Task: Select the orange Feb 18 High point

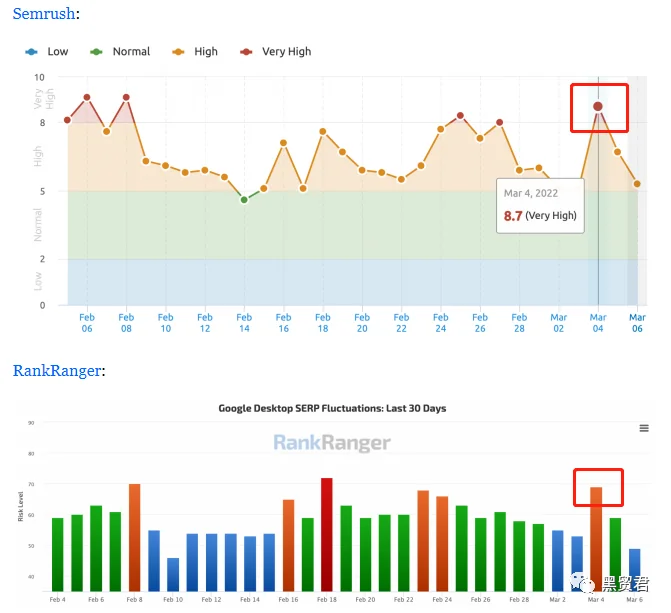Action: [x=323, y=131]
